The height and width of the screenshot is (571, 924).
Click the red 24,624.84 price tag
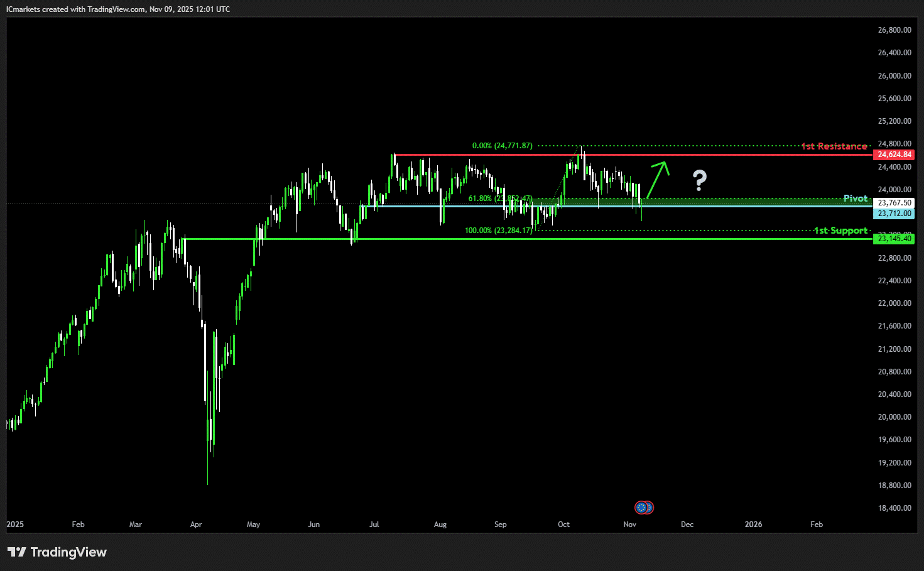tap(894, 155)
